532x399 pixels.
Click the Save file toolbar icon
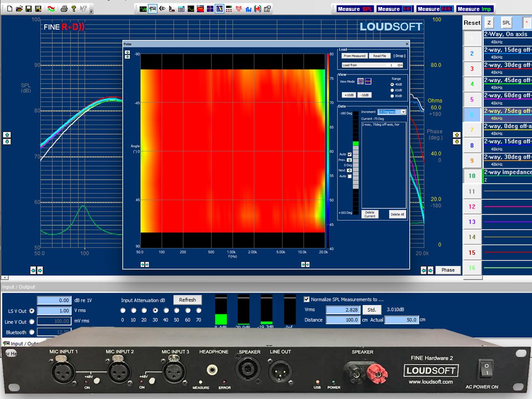pos(28,8)
